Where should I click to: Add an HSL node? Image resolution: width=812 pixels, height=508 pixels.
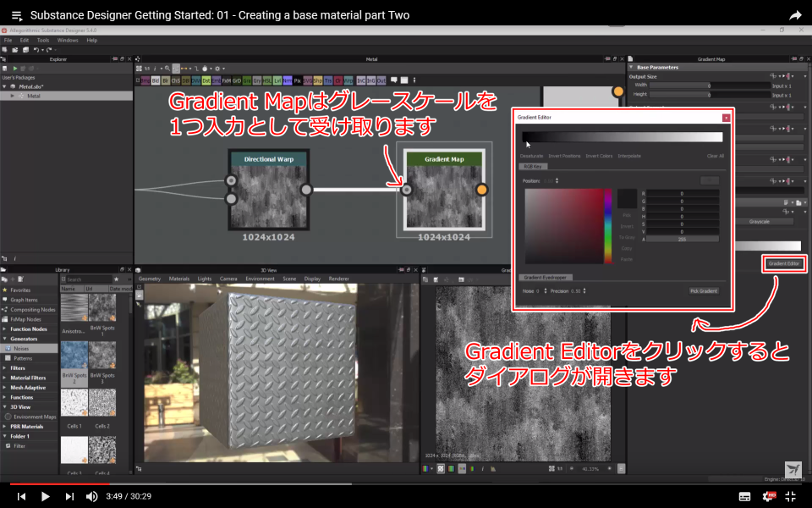pyautogui.click(x=267, y=80)
